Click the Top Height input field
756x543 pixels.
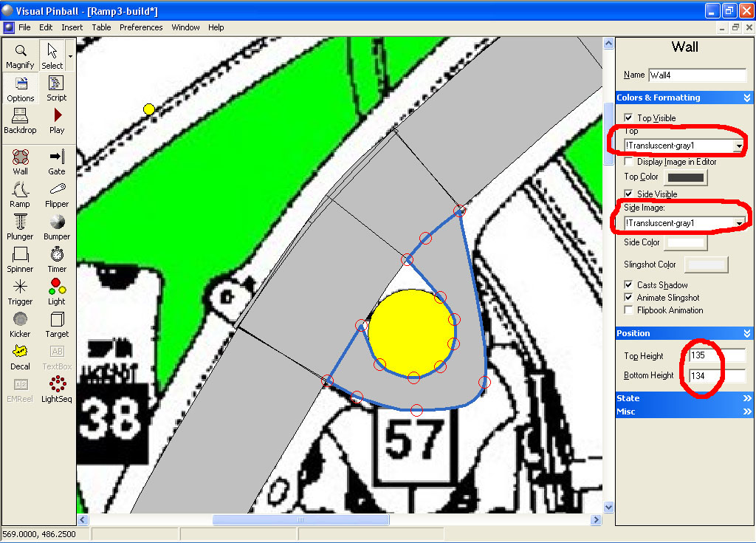716,356
